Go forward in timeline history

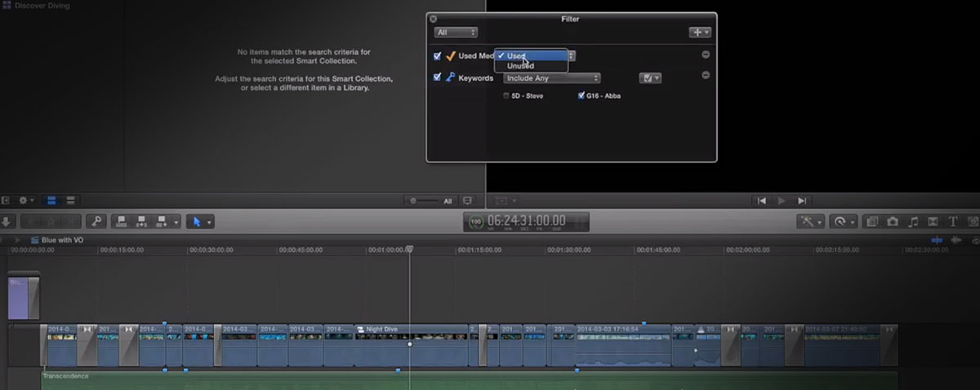click(x=18, y=240)
